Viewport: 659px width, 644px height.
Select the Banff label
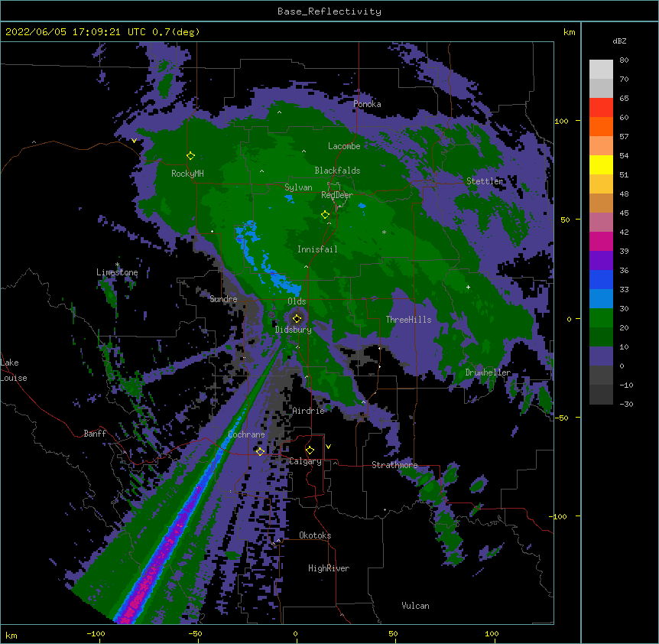click(95, 434)
